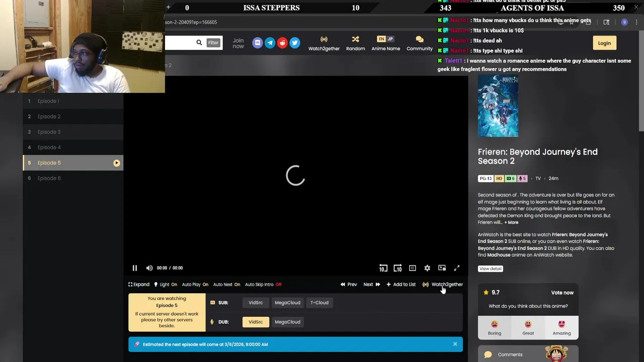Rate the anime as Boring
Viewport: 644px width, 362px height.
click(495, 328)
